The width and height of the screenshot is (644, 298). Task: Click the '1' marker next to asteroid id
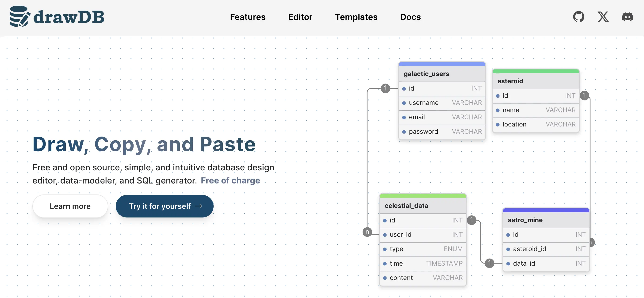tap(584, 95)
